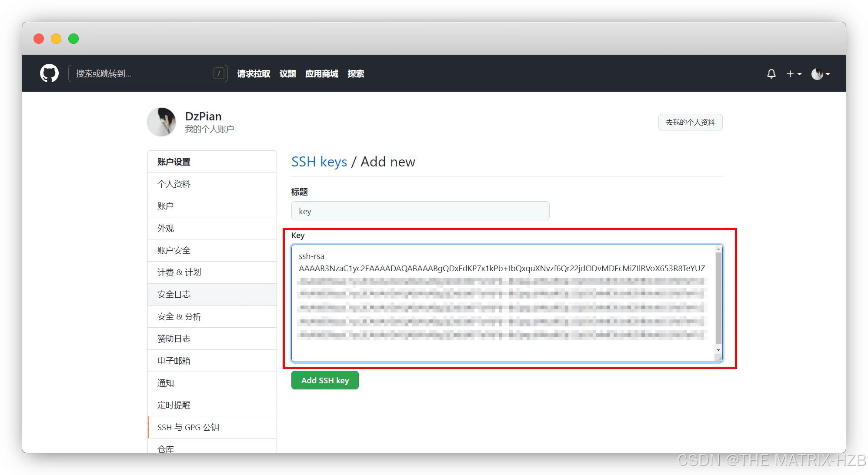Click the DzPian profile avatar
Viewport: 868px width, 475px height.
pos(162,122)
